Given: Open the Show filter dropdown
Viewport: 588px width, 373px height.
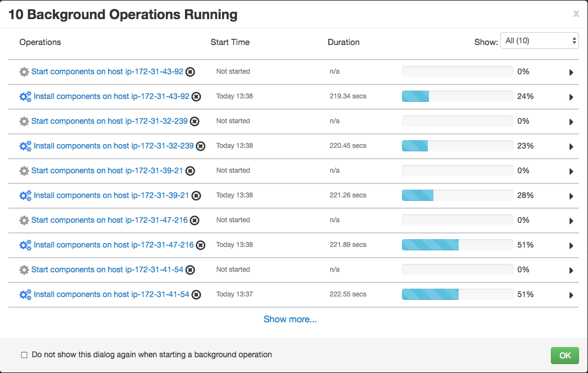Looking at the screenshot, I should 539,41.
